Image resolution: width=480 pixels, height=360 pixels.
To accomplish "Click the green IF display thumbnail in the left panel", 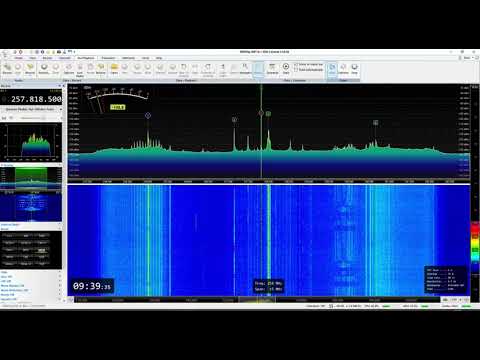I will (31, 178).
